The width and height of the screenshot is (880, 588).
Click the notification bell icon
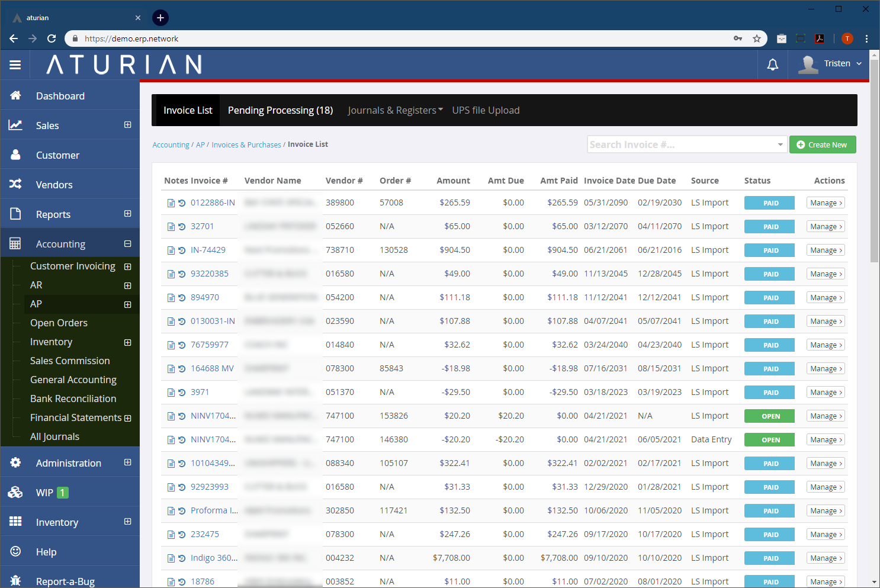tap(772, 65)
